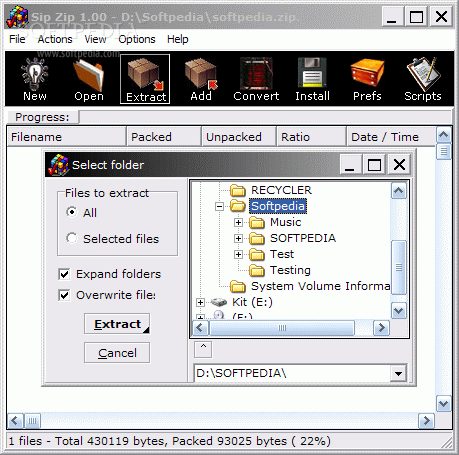This screenshot has height=455, width=459.
Task: Click the folder tree scroll down arrow
Action: point(399,311)
